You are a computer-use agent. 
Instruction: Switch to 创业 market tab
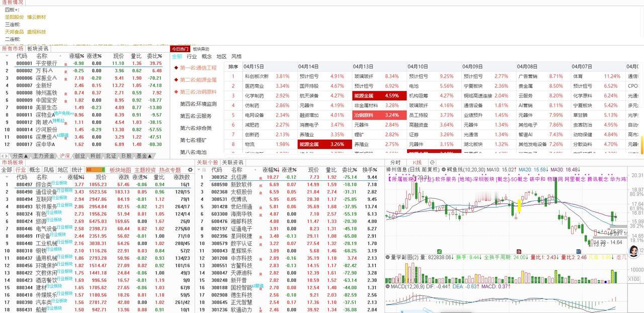tap(79, 156)
